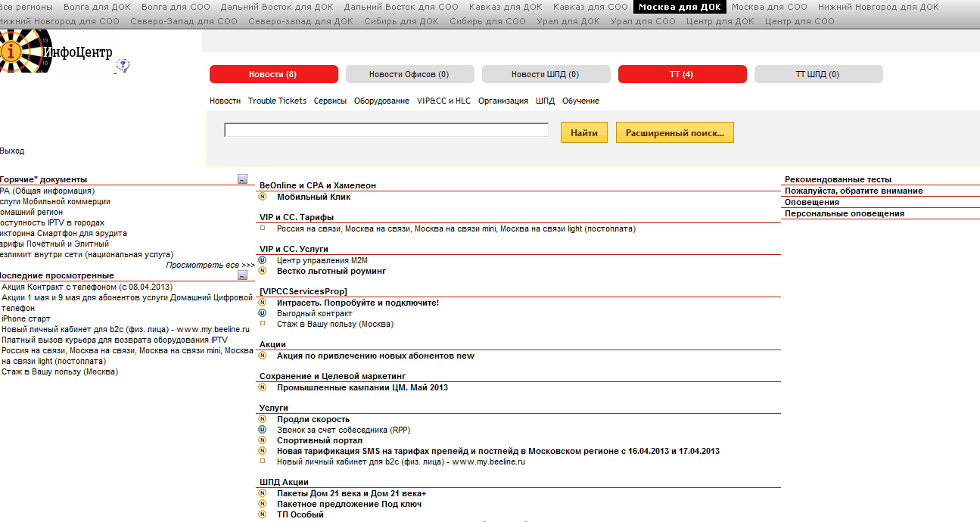Open Тарифы Почётный и Элитный document

tap(54, 244)
